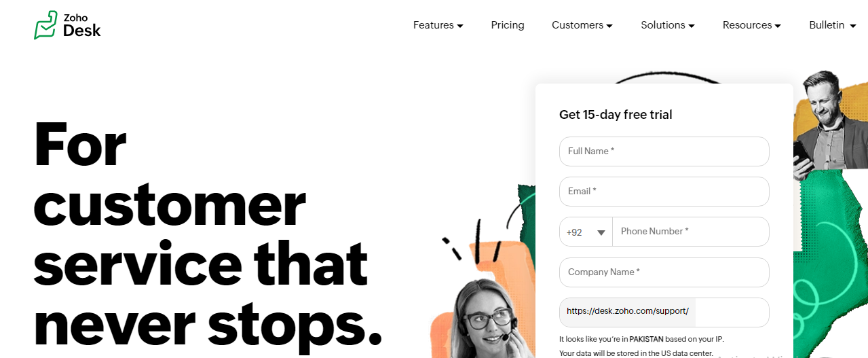
Task: Click the 'Get 15-day free trial' heading
Action: (x=616, y=115)
